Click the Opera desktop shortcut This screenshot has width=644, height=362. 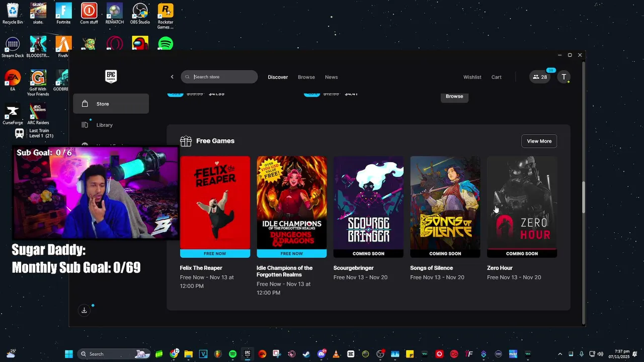click(x=114, y=43)
